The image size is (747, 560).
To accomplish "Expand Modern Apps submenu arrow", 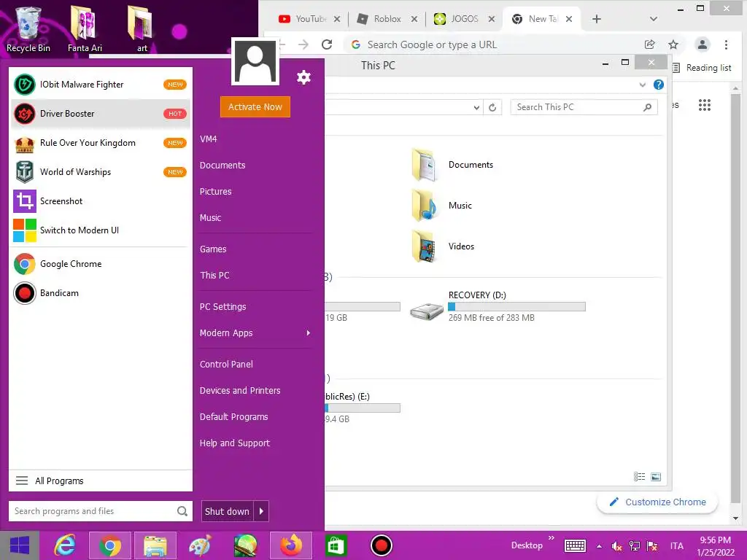I will [x=309, y=332].
